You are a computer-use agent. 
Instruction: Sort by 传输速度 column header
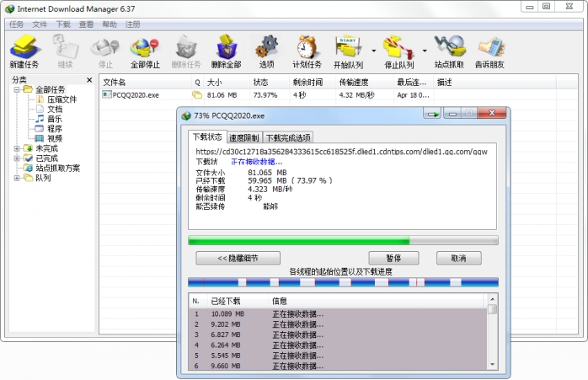[365, 83]
